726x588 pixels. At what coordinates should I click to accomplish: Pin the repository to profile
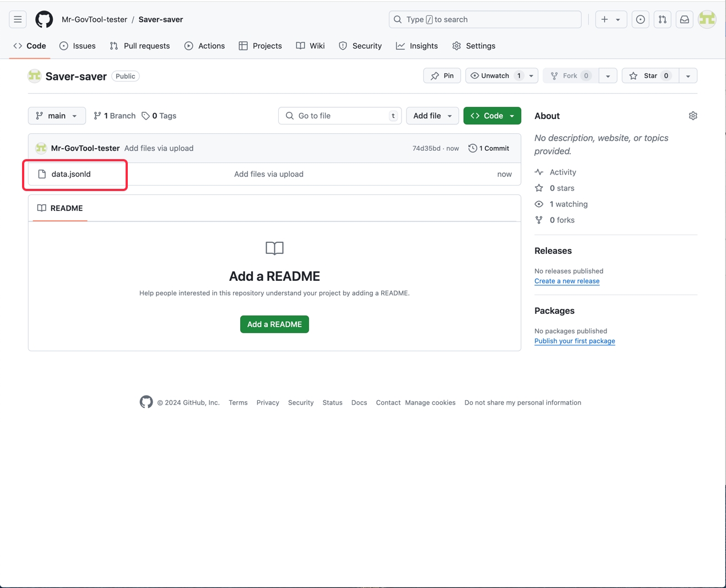pyautogui.click(x=442, y=75)
